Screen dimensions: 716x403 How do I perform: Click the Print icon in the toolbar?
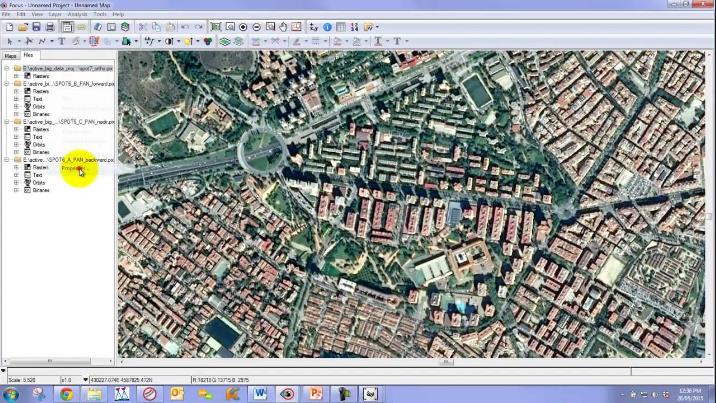[48, 27]
